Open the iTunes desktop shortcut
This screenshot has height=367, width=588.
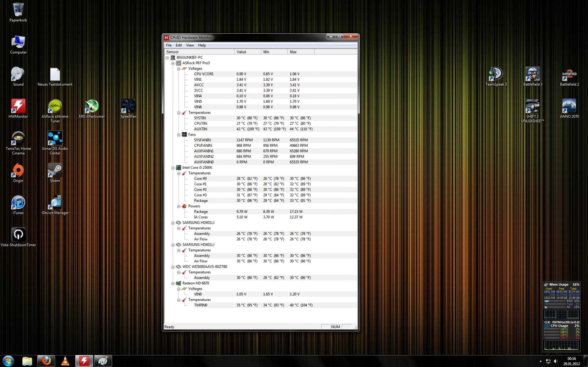[x=18, y=205]
